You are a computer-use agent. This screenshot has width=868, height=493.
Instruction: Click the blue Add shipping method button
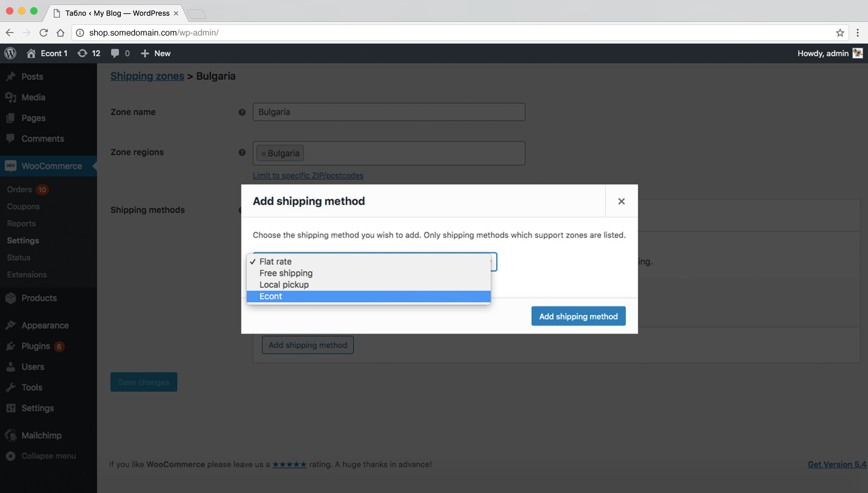point(578,316)
